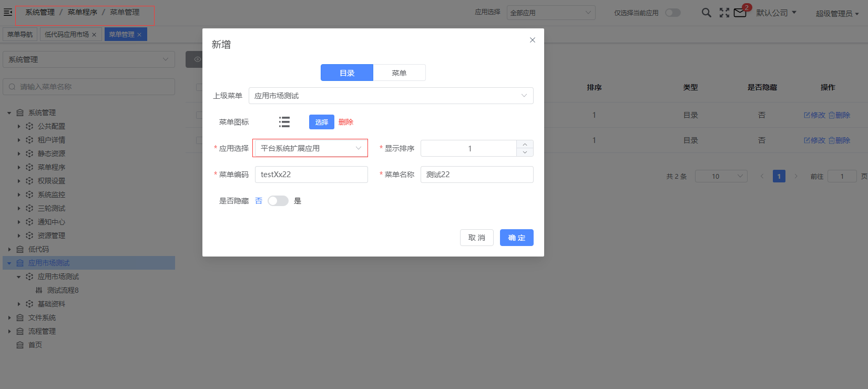Click the 测试流程8 item icon
This screenshot has height=389, width=868.
click(x=39, y=290)
